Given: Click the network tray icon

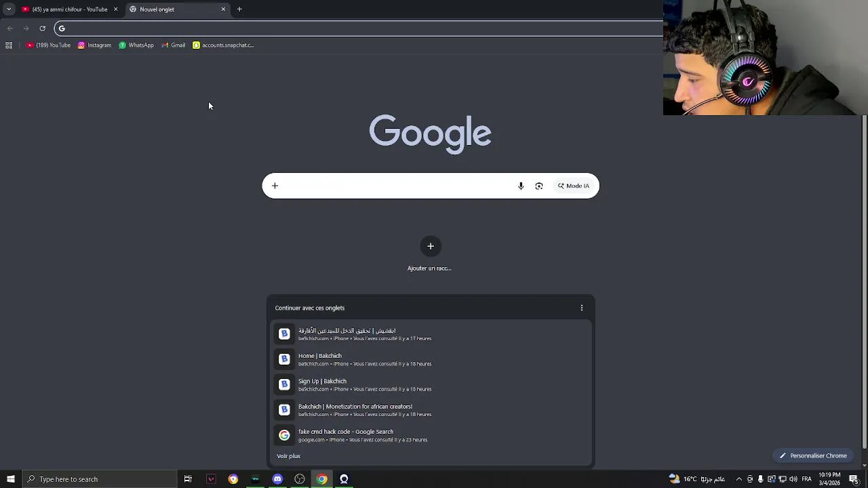Looking at the screenshot, I should pyautogui.click(x=783, y=479).
